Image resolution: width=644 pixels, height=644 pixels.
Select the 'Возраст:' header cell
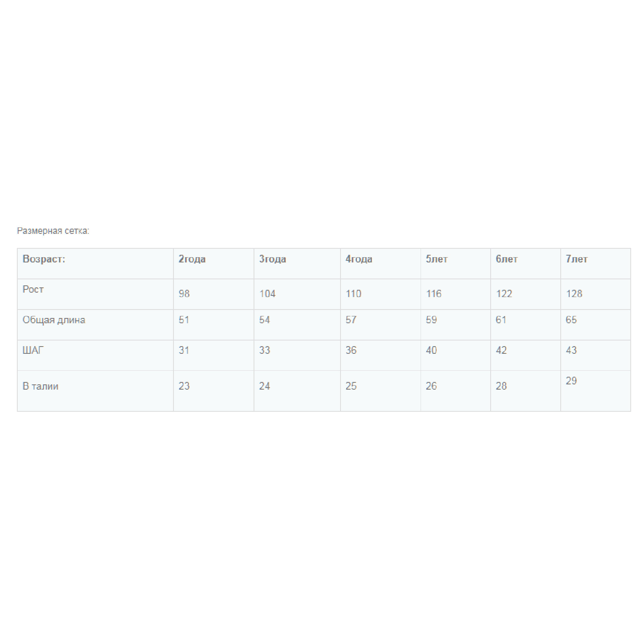pyautogui.click(x=95, y=264)
